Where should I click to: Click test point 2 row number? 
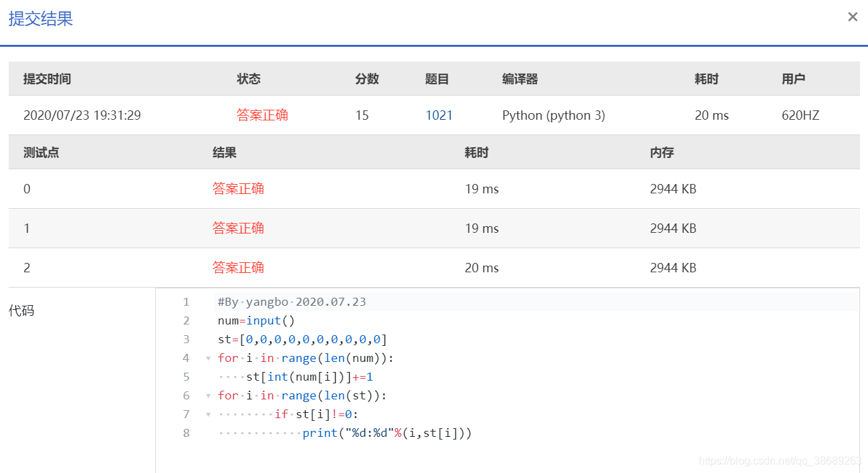point(27,268)
